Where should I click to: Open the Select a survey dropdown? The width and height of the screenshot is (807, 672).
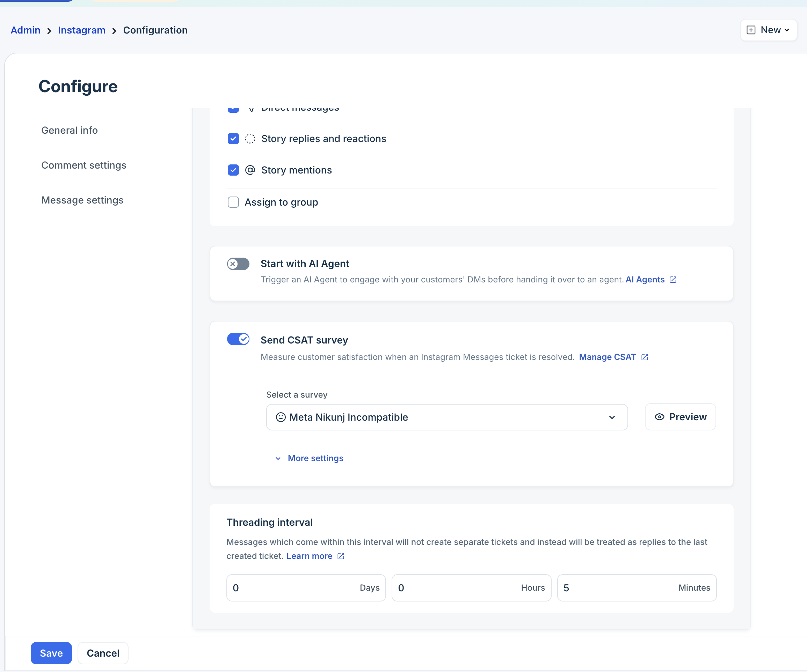tap(446, 417)
